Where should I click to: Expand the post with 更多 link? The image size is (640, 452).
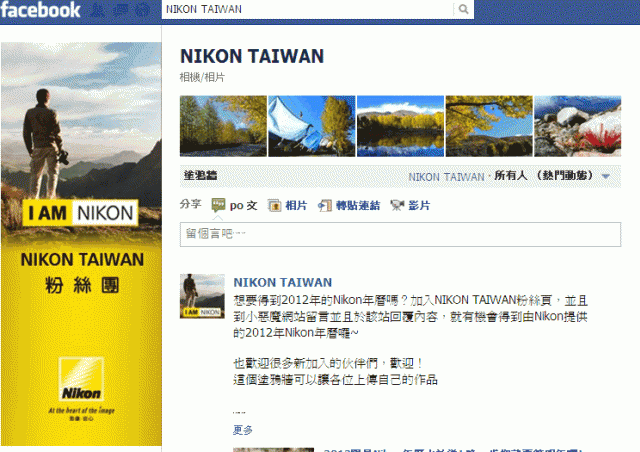pyautogui.click(x=243, y=430)
